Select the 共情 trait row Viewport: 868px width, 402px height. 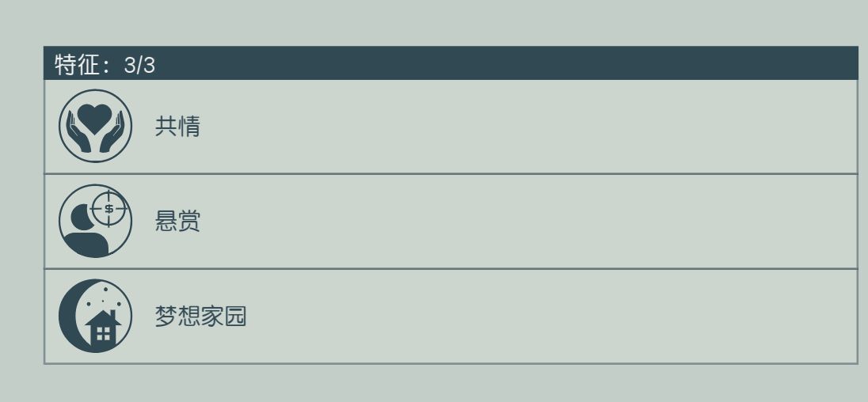[x=507, y=127]
